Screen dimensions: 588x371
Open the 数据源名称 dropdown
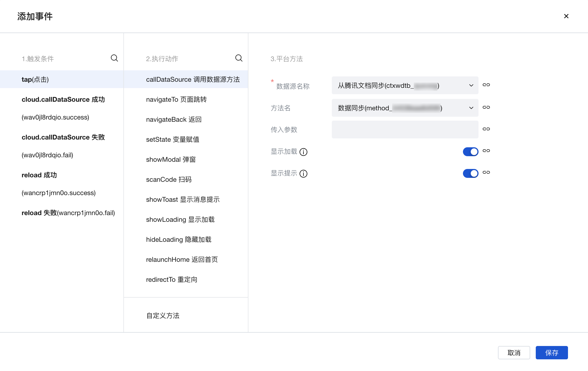tap(405, 86)
